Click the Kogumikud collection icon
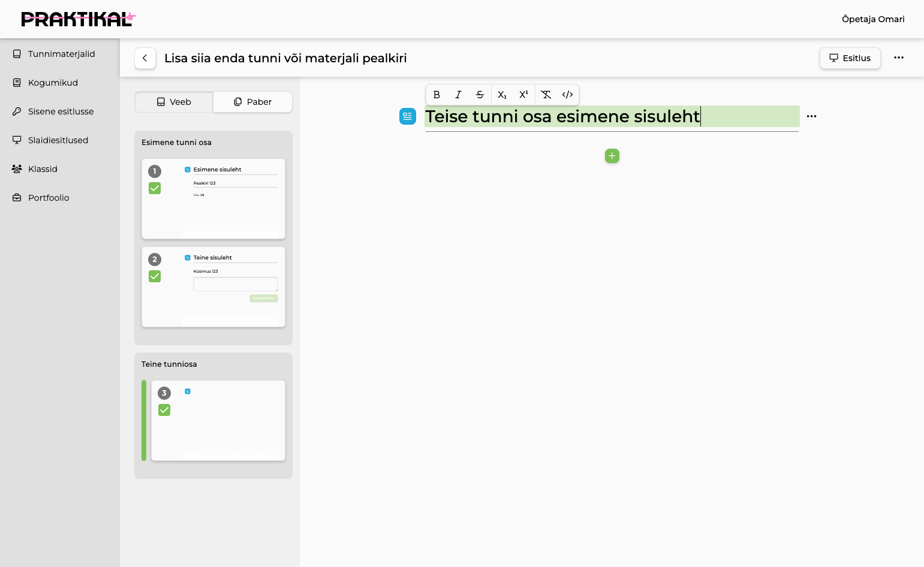Screen dimensions: 924x567 click(17, 83)
